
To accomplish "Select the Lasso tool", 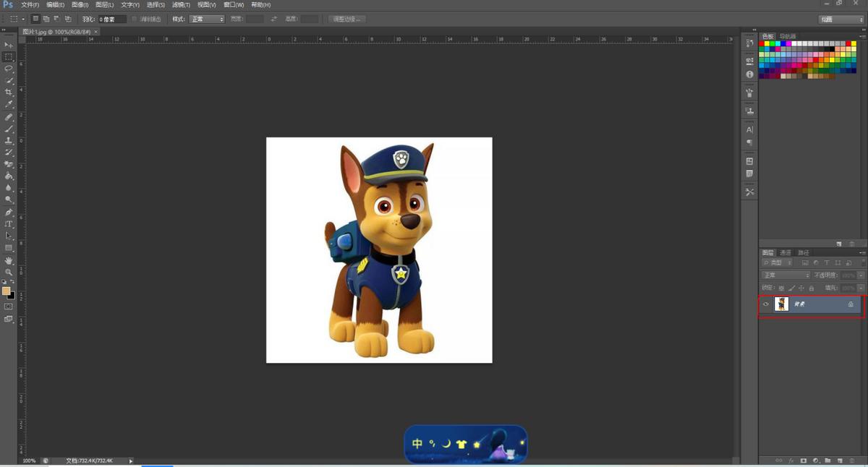I will [9, 69].
